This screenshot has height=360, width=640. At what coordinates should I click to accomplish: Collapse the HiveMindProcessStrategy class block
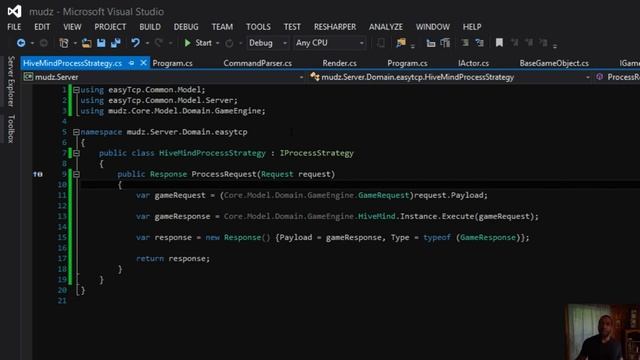(x=76, y=153)
